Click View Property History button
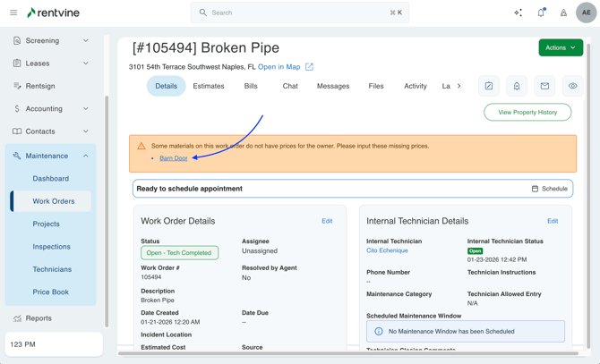The width and height of the screenshot is (600, 364). [x=527, y=113]
